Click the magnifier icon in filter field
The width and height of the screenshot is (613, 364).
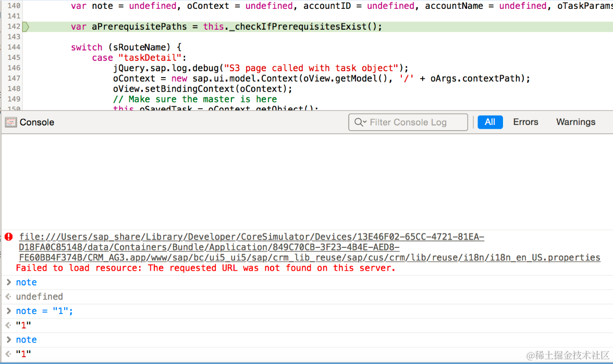coord(360,122)
